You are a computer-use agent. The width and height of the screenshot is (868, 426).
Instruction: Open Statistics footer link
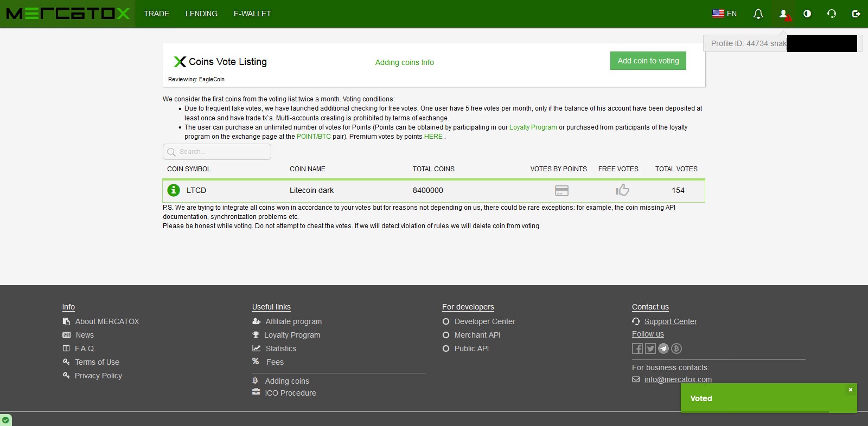(281, 348)
